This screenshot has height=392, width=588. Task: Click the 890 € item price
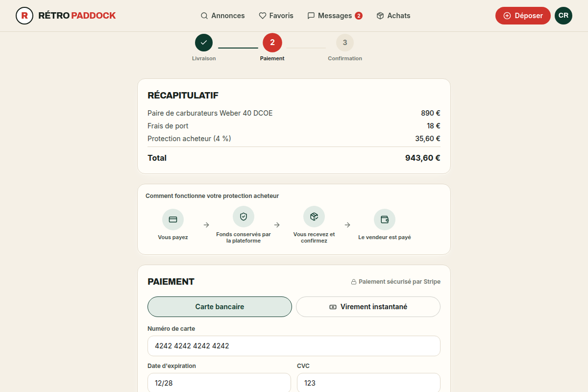click(431, 113)
